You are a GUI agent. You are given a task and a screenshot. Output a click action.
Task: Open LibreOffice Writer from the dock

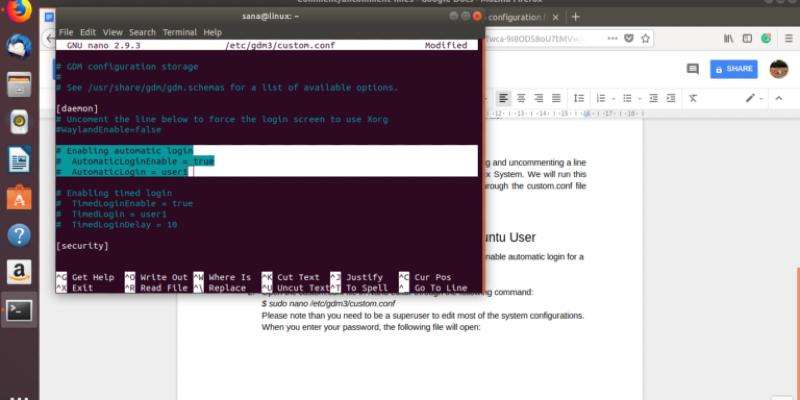tap(19, 159)
